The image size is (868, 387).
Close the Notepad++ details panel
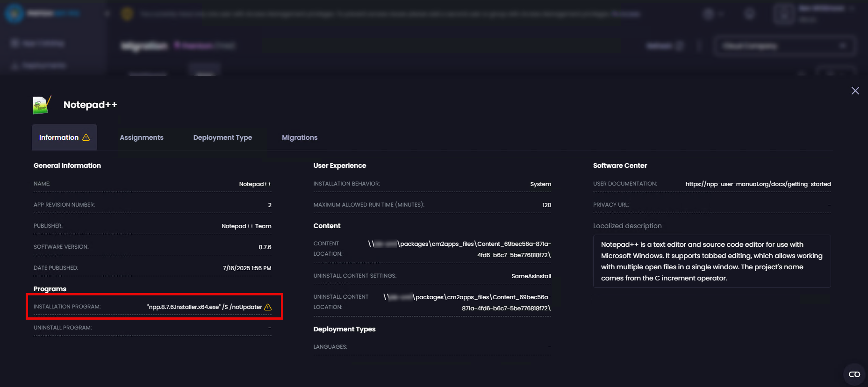[855, 91]
